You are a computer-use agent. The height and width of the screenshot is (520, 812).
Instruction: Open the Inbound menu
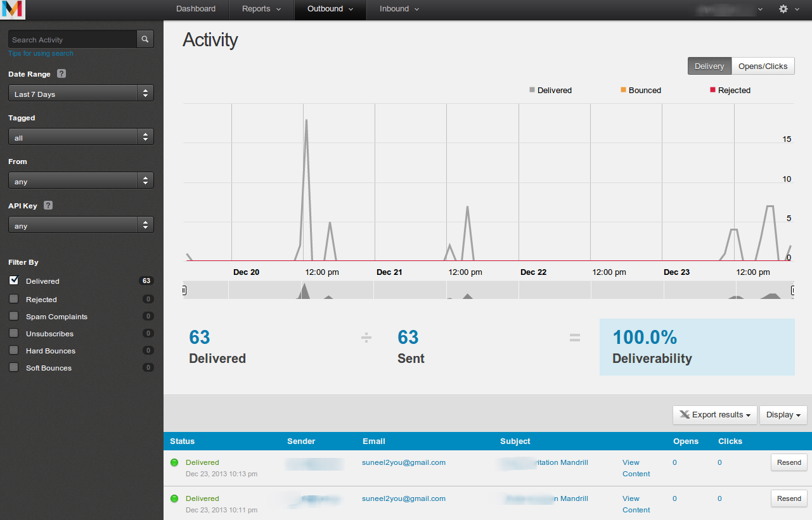398,9
